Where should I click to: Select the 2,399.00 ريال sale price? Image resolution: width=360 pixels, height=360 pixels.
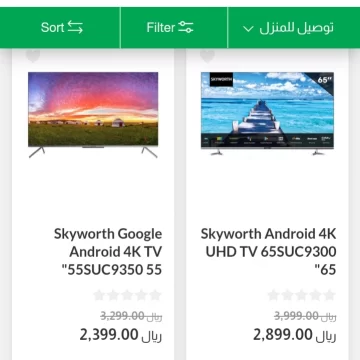tap(121, 334)
